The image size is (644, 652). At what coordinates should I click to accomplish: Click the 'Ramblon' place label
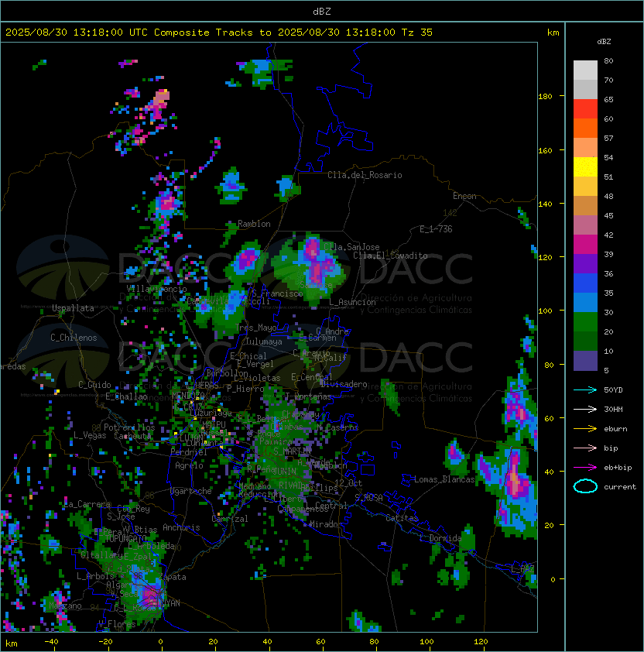pos(254,224)
